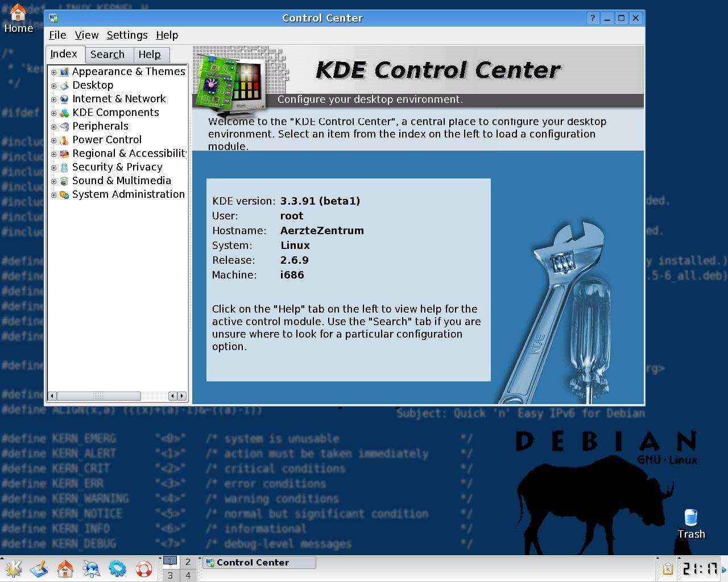Expand the Regional & Accessibility branch
The height and width of the screenshot is (582, 728).
click(x=53, y=153)
